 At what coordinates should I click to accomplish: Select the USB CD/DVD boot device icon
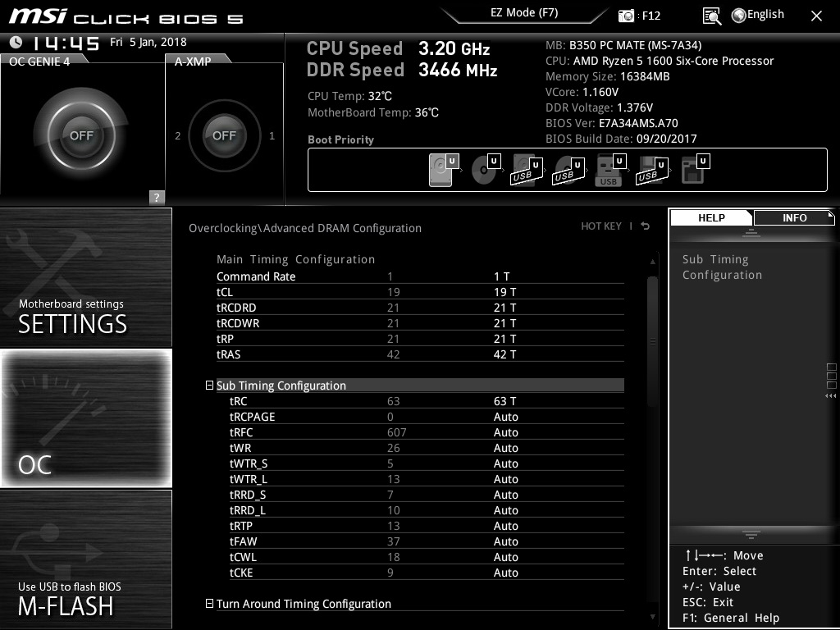(568, 171)
